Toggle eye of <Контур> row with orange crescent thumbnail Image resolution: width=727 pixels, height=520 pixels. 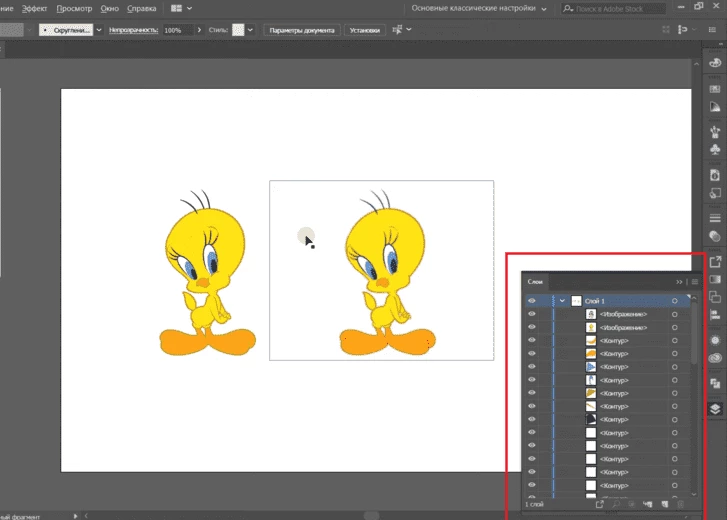pos(532,340)
